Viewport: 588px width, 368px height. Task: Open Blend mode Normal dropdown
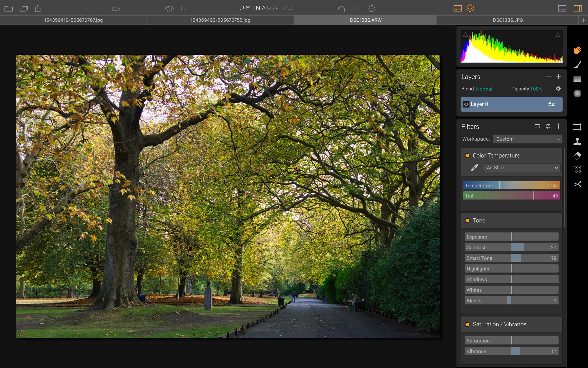(484, 89)
